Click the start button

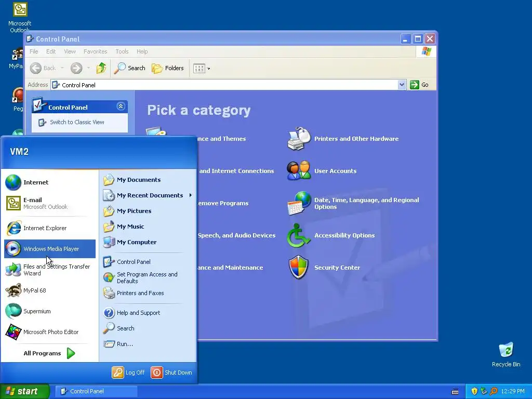point(24,391)
